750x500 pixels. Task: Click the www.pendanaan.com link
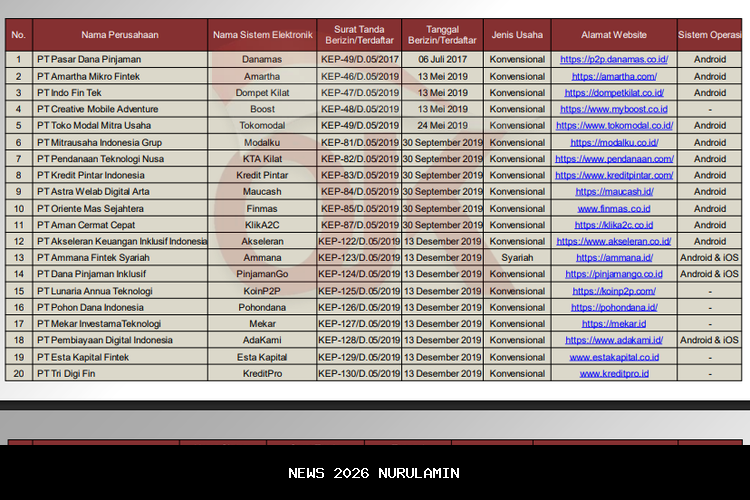click(x=614, y=159)
